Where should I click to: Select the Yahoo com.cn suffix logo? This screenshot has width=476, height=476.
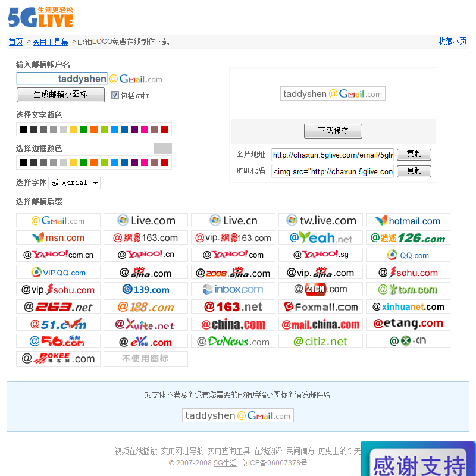point(58,255)
